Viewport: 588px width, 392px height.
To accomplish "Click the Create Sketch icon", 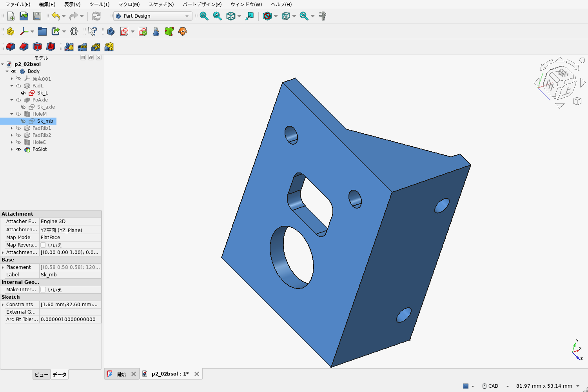I will coord(124,31).
